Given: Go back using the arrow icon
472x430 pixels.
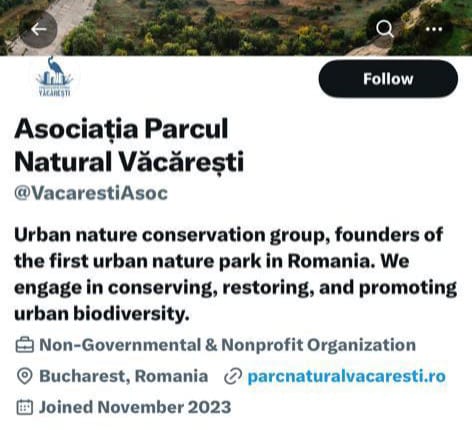Looking at the screenshot, I should coord(38,29).
